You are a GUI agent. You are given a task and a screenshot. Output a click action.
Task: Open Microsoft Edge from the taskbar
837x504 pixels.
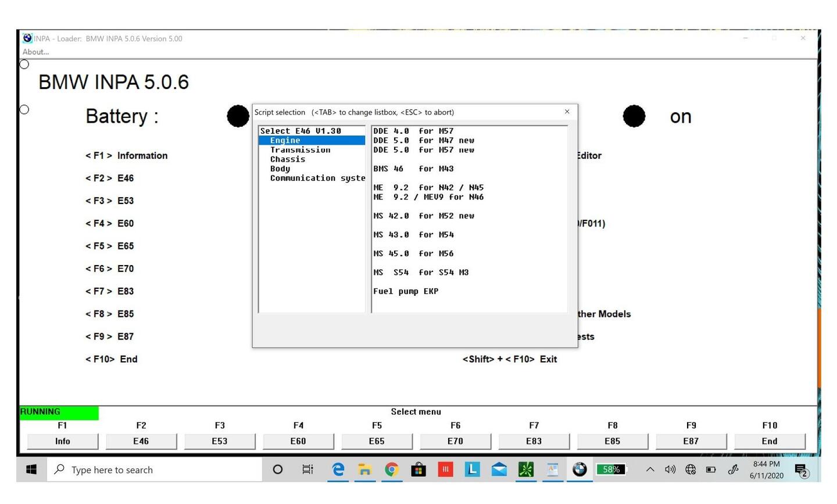(338, 469)
